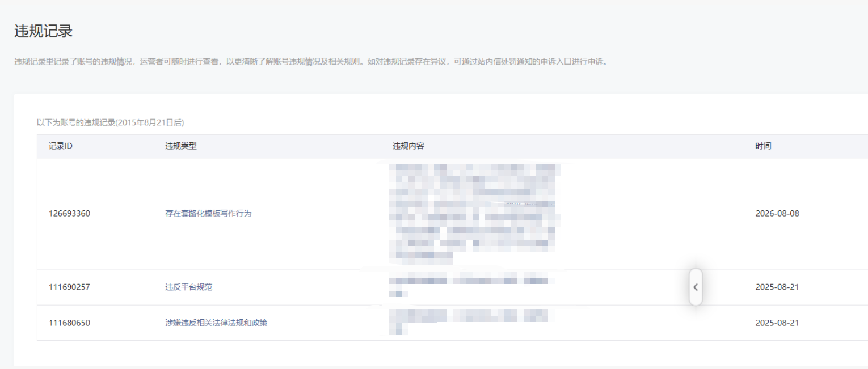Click the 违规记录 page title
The image size is (868, 369).
[44, 31]
